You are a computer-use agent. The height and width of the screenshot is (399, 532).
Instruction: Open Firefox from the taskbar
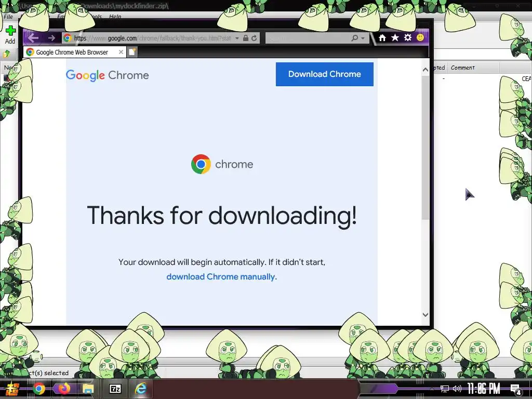pyautogui.click(x=64, y=389)
